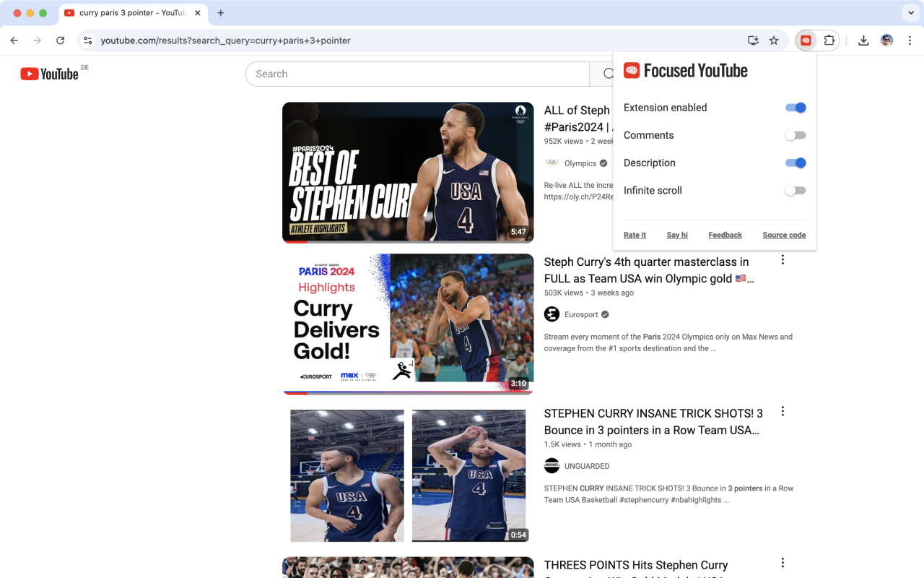Screen dimensions: 924x578
Task: Toggle Extension enabled switch
Action: (796, 108)
